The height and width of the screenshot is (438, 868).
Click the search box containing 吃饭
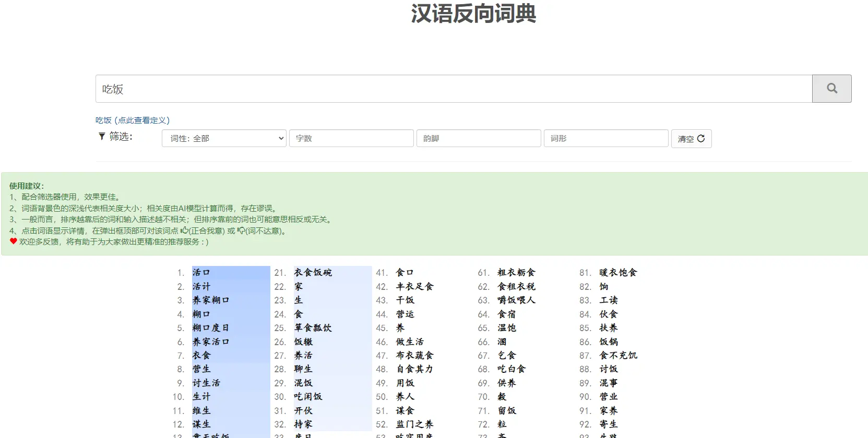click(x=454, y=89)
